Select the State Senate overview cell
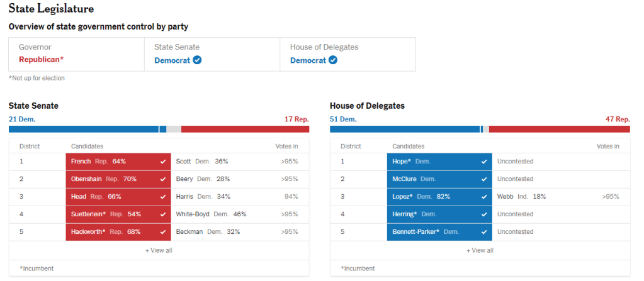Screen dimensions: 644x281 212,54
